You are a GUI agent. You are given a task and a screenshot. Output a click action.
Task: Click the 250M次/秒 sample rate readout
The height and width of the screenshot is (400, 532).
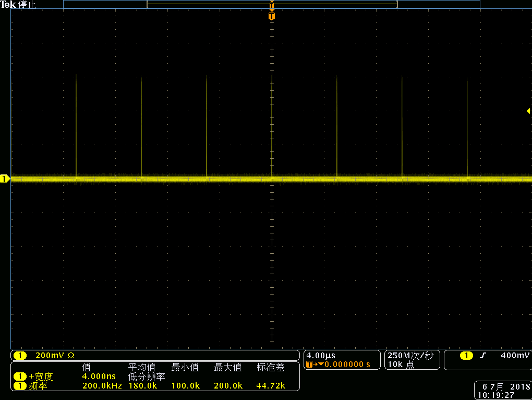coord(410,356)
